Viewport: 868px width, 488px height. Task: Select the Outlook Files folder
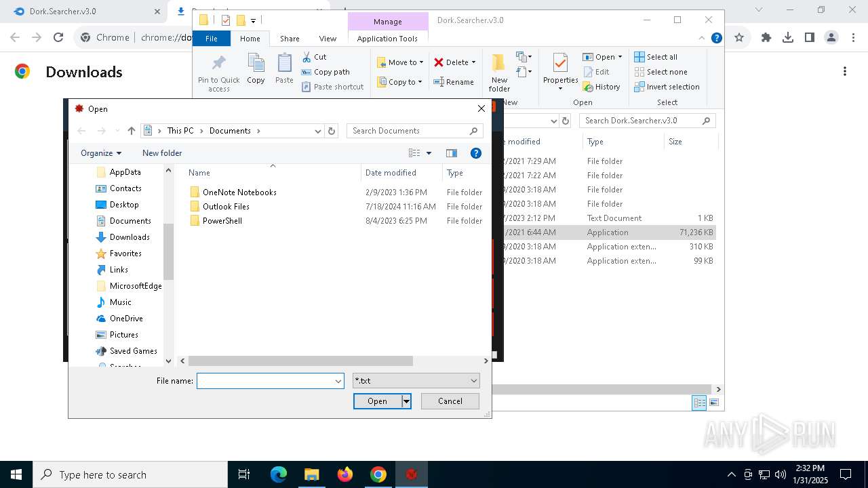226,207
